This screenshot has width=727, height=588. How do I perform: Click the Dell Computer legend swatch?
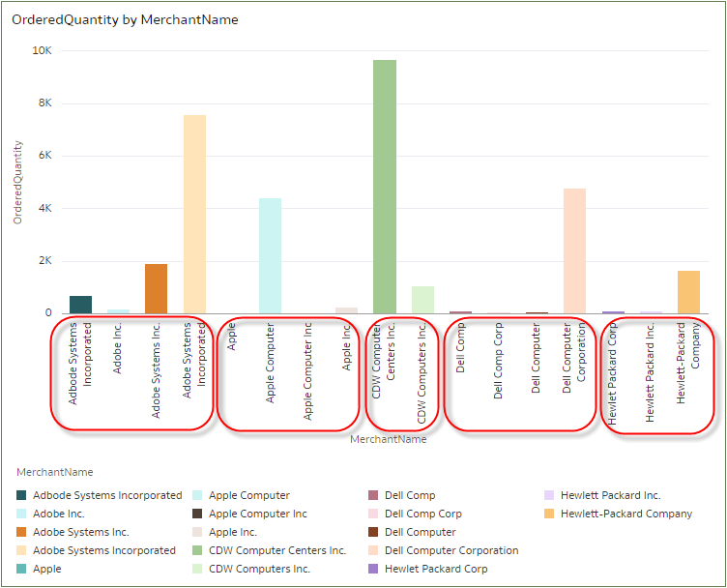pos(373,532)
